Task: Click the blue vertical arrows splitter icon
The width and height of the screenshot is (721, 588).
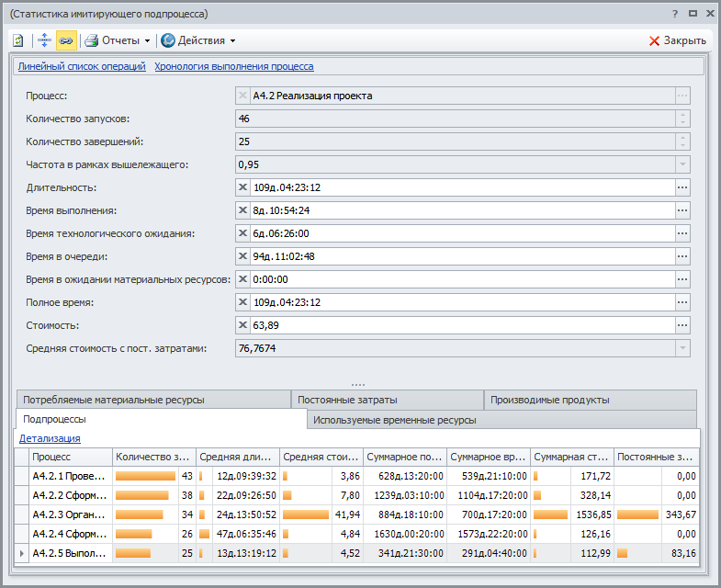Action: tap(44, 40)
